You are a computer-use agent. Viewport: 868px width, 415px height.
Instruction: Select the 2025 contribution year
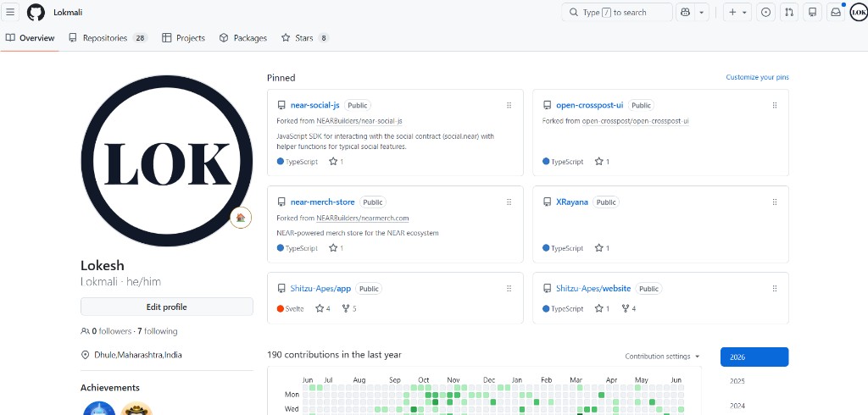754,381
